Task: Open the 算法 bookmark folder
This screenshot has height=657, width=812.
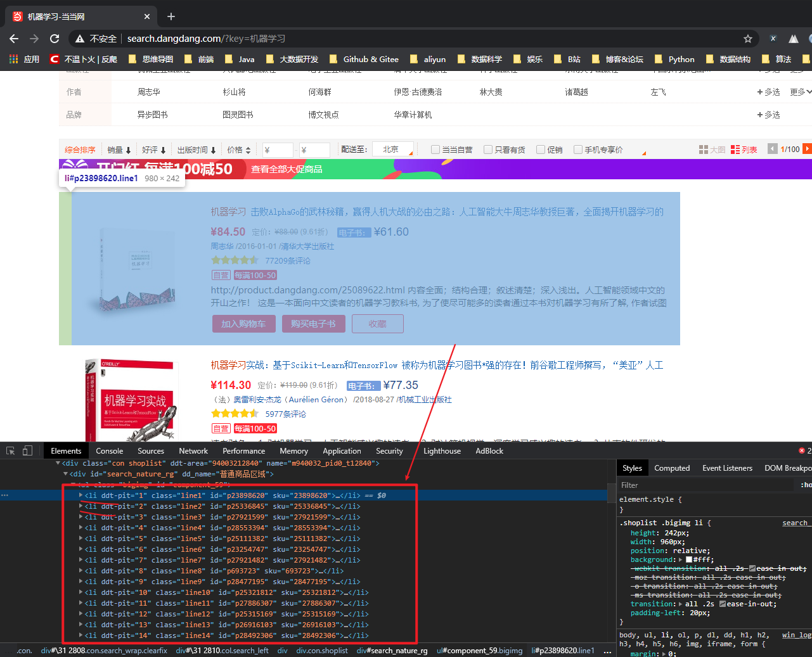Action: (x=777, y=59)
